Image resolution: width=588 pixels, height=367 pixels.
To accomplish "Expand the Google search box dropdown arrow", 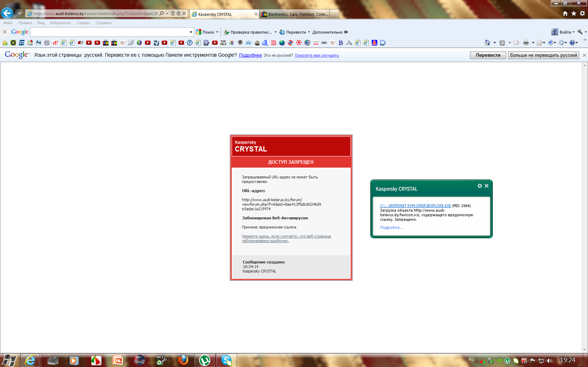I will point(191,32).
